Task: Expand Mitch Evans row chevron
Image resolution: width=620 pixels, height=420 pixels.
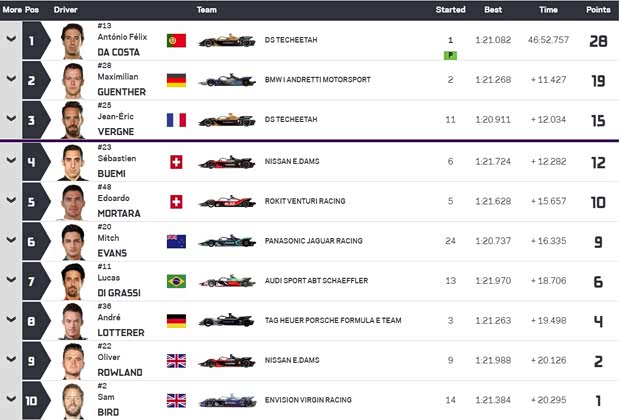Action: (11, 241)
